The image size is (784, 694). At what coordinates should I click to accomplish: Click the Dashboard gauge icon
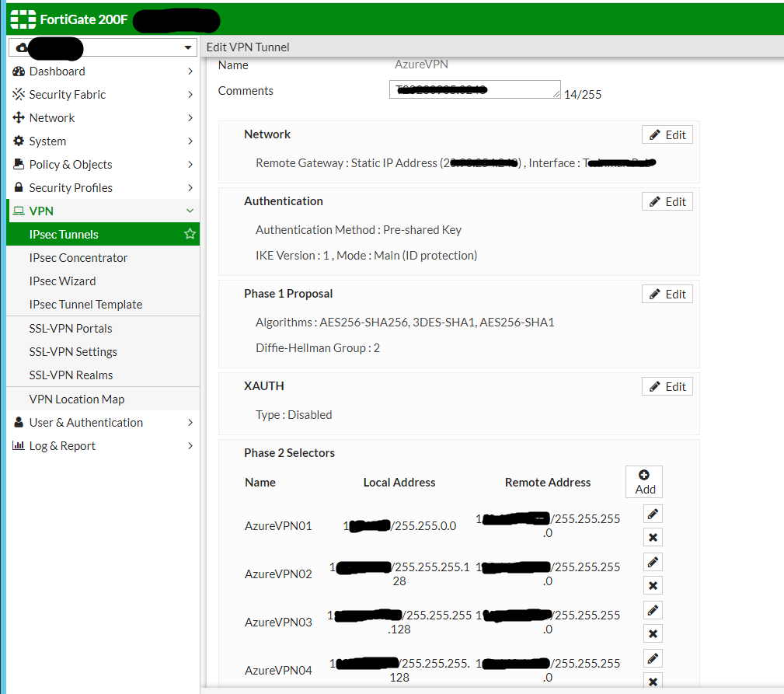point(19,71)
